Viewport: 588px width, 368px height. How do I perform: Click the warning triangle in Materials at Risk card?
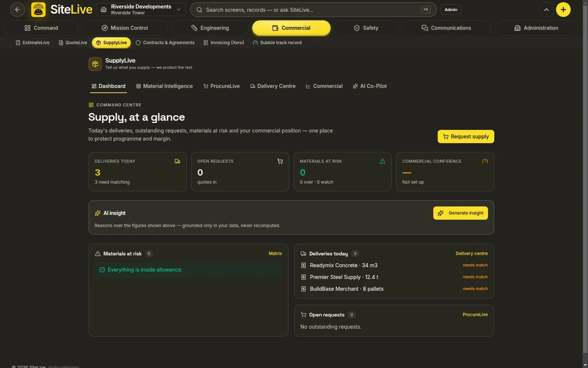(x=383, y=161)
